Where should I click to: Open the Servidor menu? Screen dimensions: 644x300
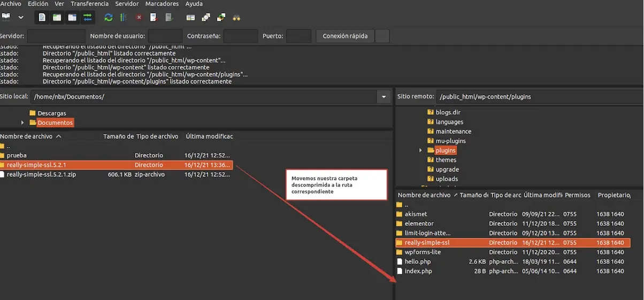[127, 4]
